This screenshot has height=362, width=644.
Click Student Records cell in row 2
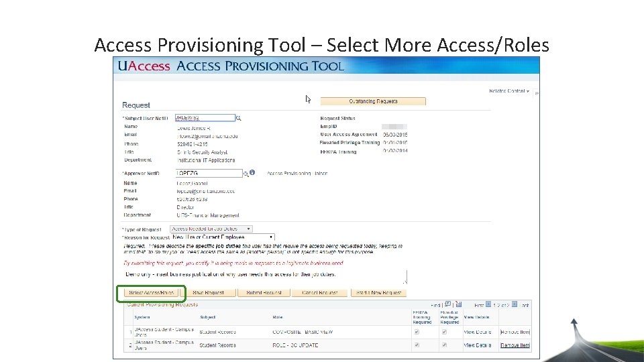(x=217, y=345)
